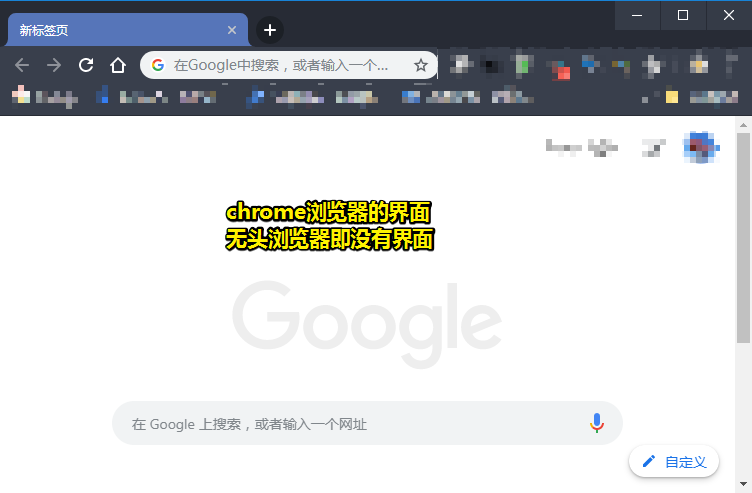This screenshot has height=493, width=752.
Task: Focus the address bar search field
Action: point(289,65)
